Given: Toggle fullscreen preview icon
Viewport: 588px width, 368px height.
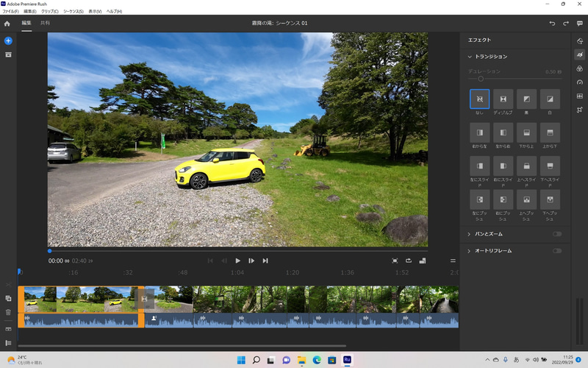Looking at the screenshot, I should tap(395, 261).
